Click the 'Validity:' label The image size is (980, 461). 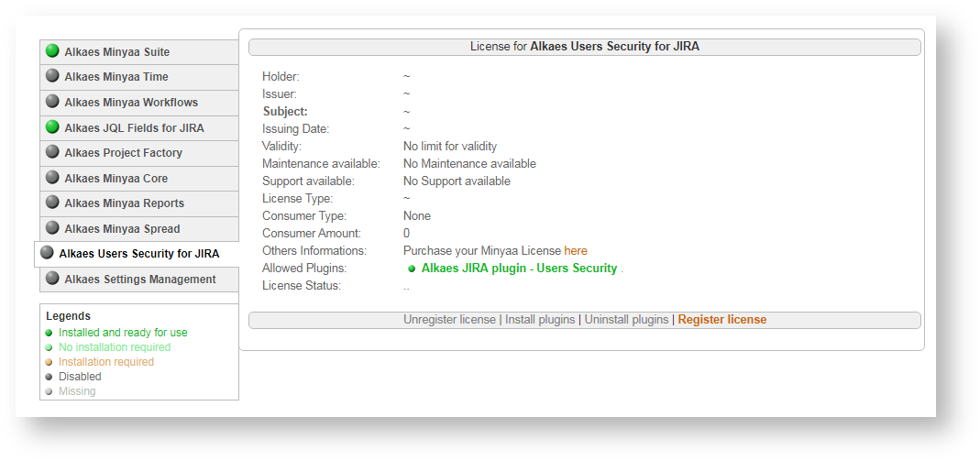[x=281, y=146]
